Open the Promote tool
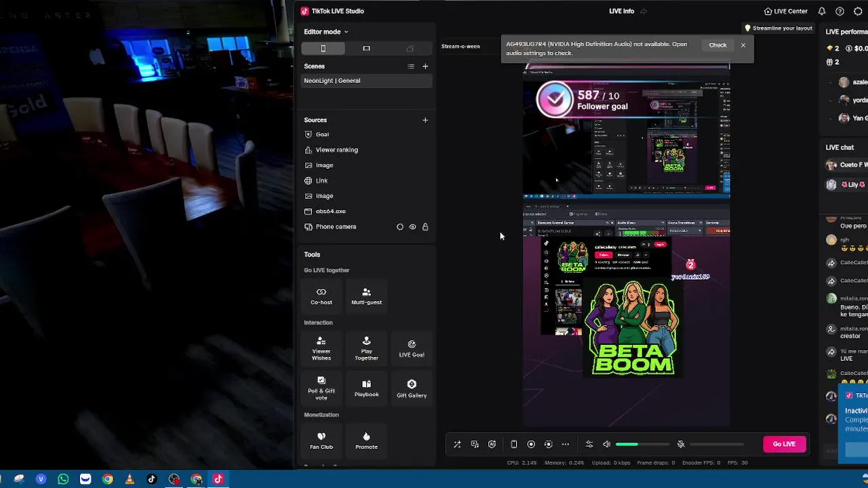Viewport: 868px width, 488px height. 366,441
